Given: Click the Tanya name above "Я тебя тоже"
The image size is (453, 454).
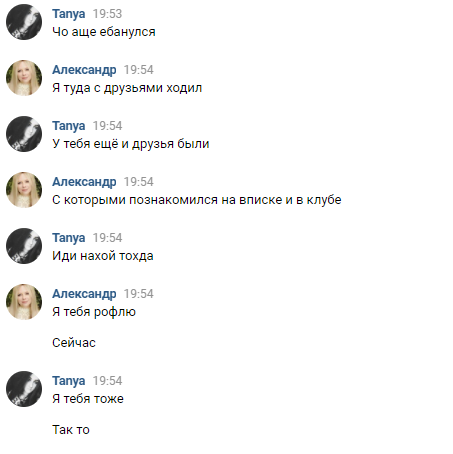Looking at the screenshot, I should click(x=69, y=381).
